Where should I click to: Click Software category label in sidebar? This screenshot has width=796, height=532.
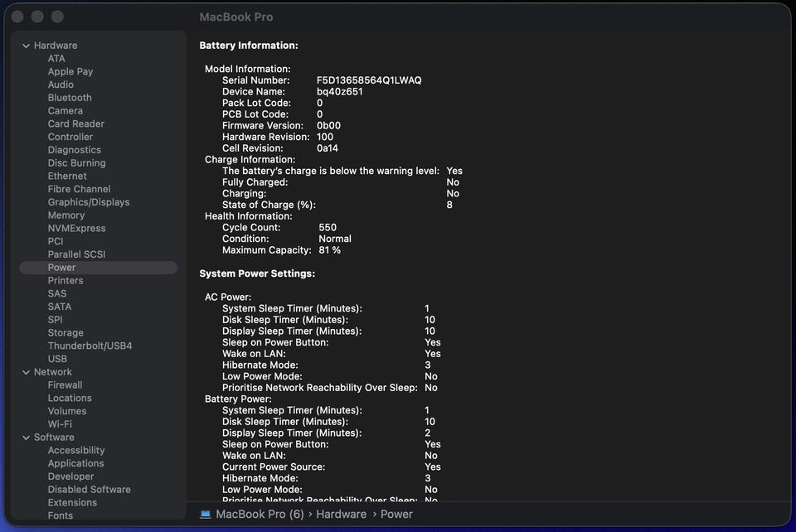point(54,438)
